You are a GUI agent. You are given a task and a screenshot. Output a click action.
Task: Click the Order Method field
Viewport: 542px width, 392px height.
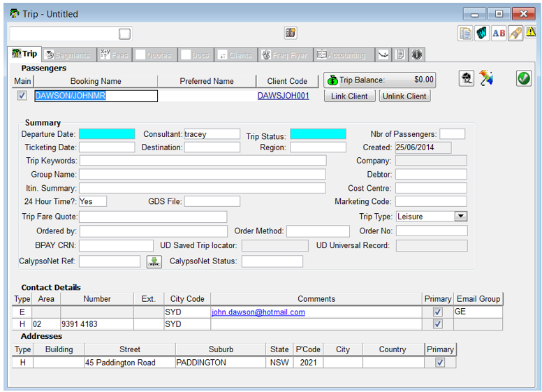point(318,231)
